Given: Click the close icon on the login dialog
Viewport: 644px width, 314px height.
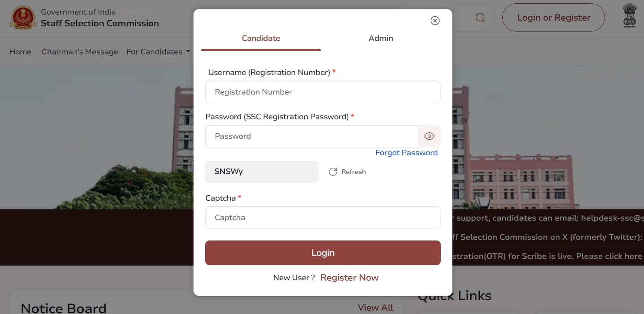Looking at the screenshot, I should point(435,21).
